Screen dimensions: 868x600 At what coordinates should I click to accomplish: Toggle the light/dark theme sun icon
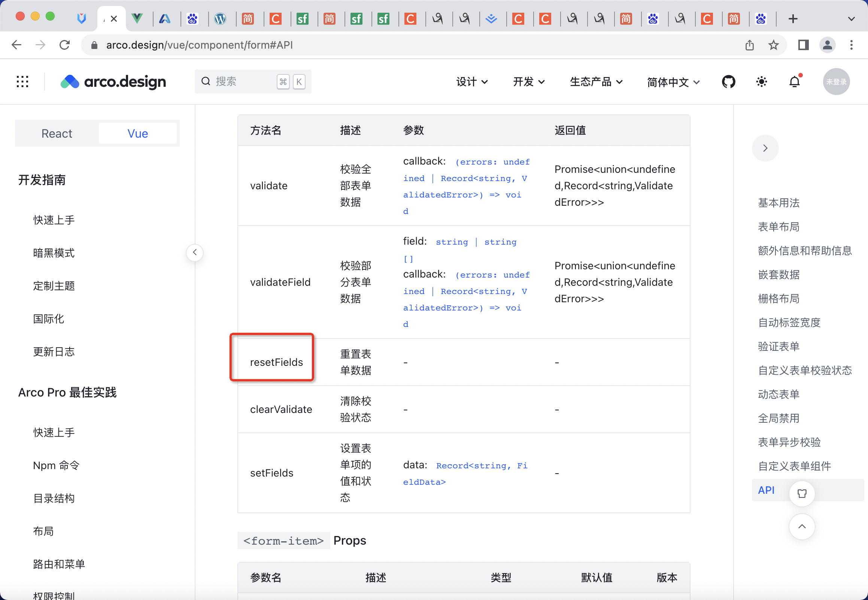point(762,82)
